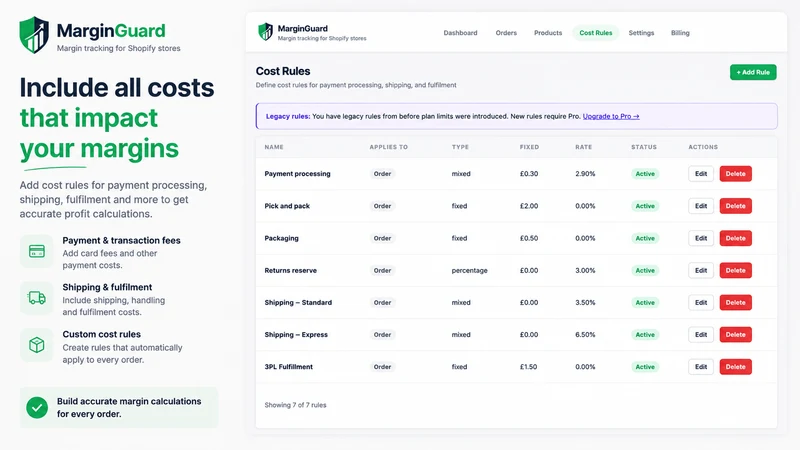Go to the Orders tab
This screenshot has height=450, width=800.
[x=506, y=33]
